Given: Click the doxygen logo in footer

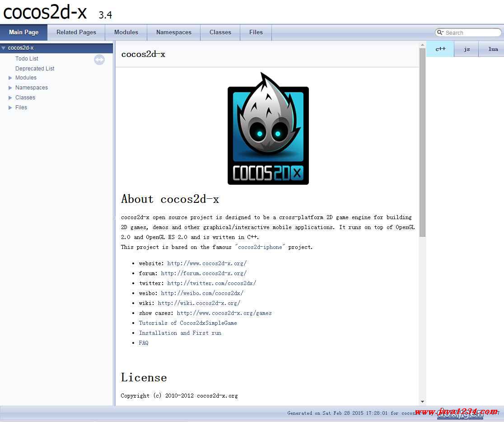Looking at the screenshot, I should coord(460,414).
